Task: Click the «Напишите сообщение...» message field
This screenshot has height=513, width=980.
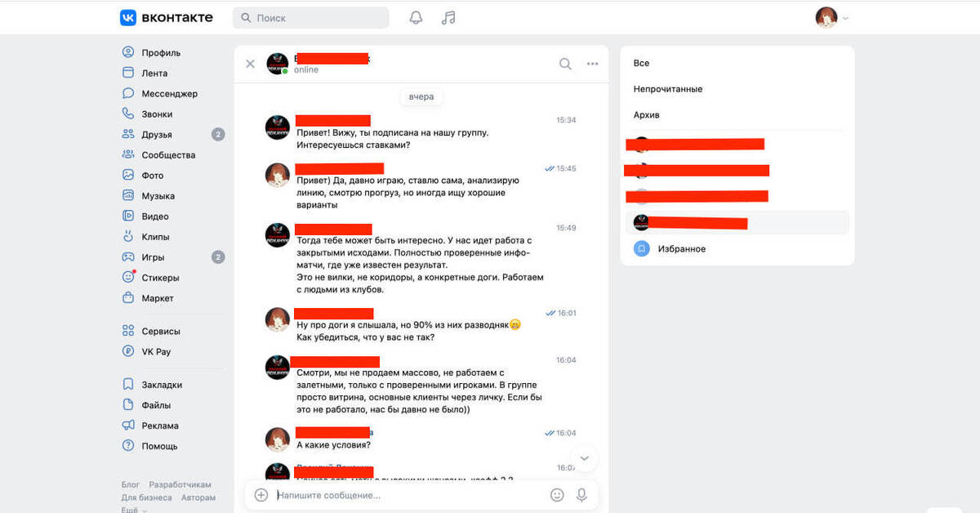Action: pyautogui.click(x=408, y=495)
